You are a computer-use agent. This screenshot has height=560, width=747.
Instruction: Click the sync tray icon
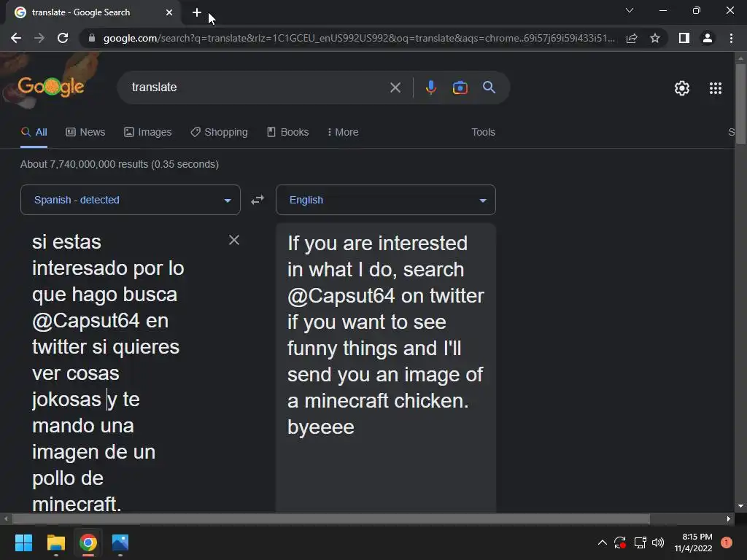point(620,542)
